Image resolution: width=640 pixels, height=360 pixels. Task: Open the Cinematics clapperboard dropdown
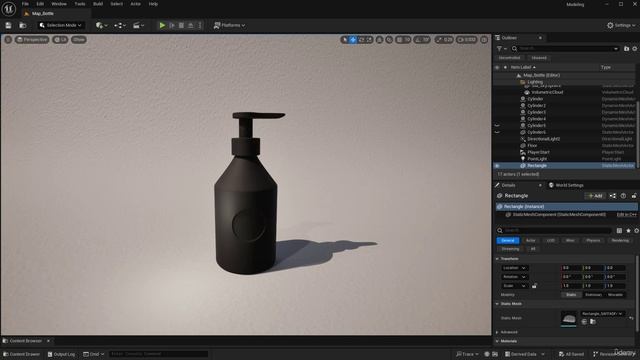(138, 25)
